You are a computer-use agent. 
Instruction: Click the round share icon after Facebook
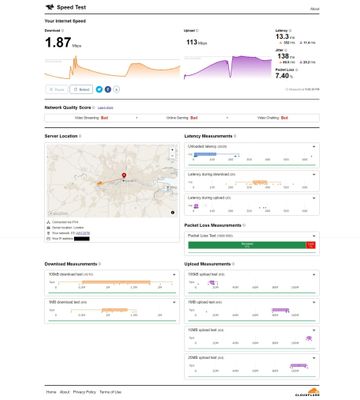click(x=116, y=89)
